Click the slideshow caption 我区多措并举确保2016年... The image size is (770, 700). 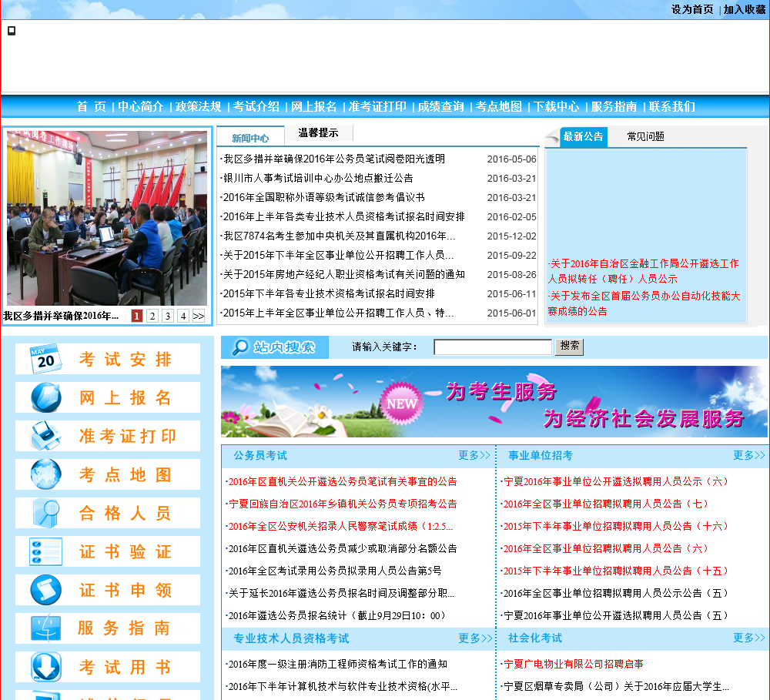click(61, 316)
